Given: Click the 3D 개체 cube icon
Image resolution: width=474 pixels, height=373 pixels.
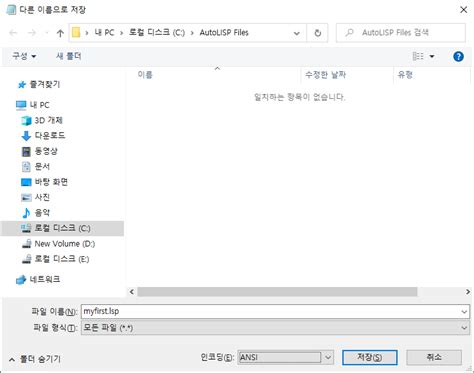Looking at the screenshot, I should click(x=26, y=121).
